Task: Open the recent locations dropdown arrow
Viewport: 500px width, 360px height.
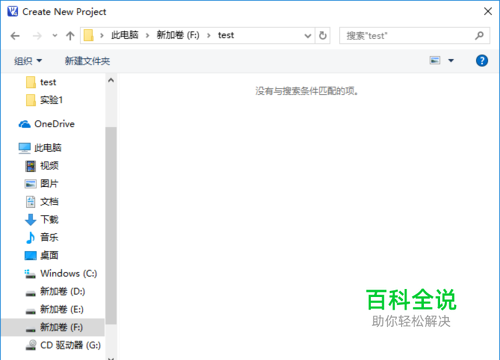Action: (x=55, y=35)
